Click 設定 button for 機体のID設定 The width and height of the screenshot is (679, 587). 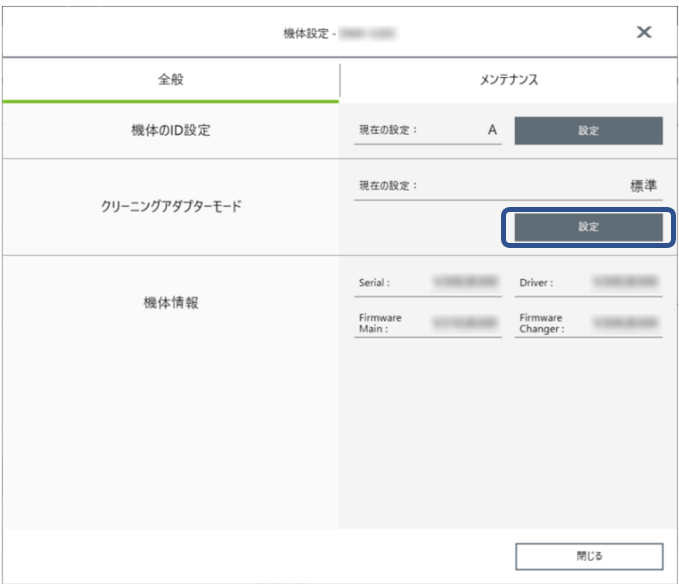[x=588, y=130]
